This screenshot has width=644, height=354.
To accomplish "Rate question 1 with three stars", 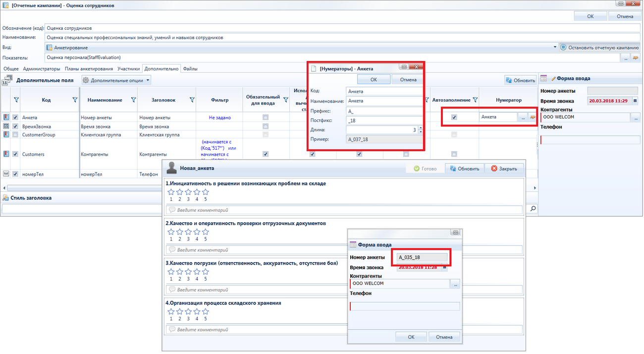I will click(x=188, y=192).
